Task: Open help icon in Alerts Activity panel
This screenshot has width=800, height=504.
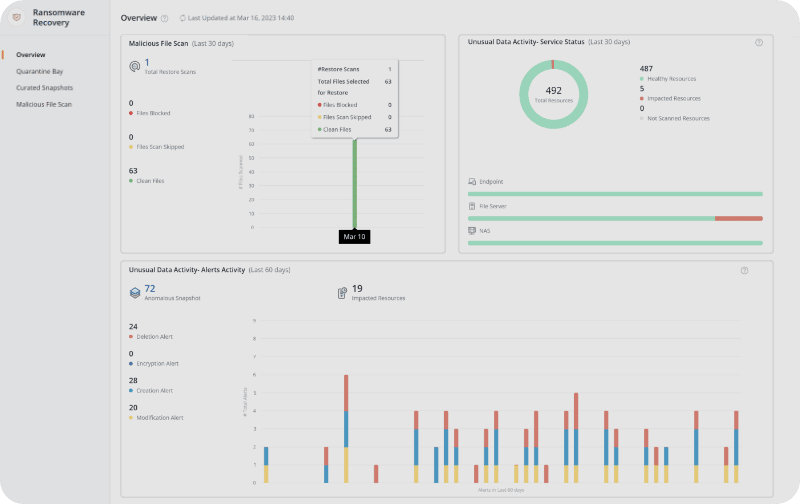Action: point(744,270)
